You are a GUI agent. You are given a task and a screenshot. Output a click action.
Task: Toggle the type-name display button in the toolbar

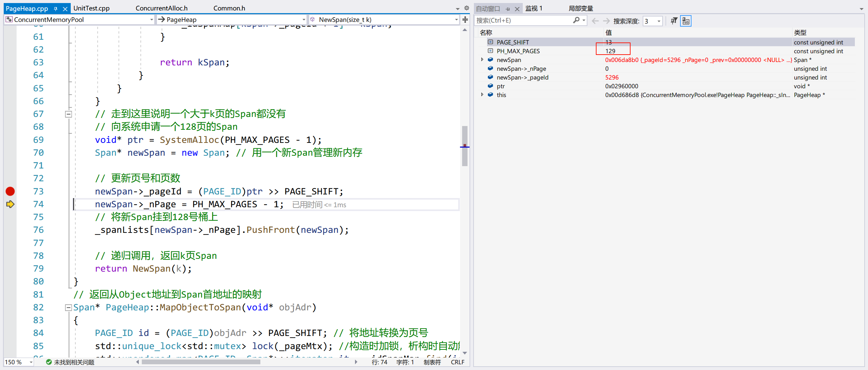(x=685, y=21)
